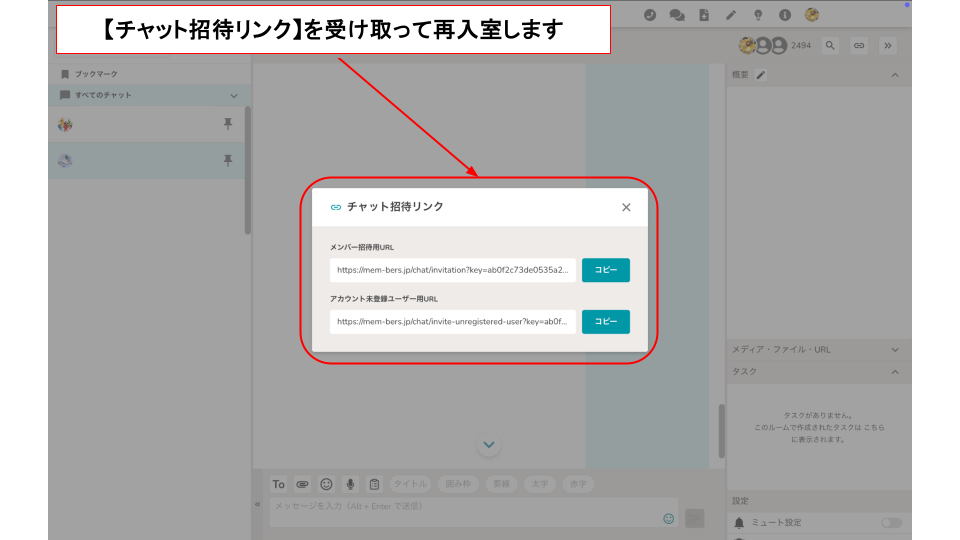
Task: Open the ブックマーク menu item
Action: point(95,74)
